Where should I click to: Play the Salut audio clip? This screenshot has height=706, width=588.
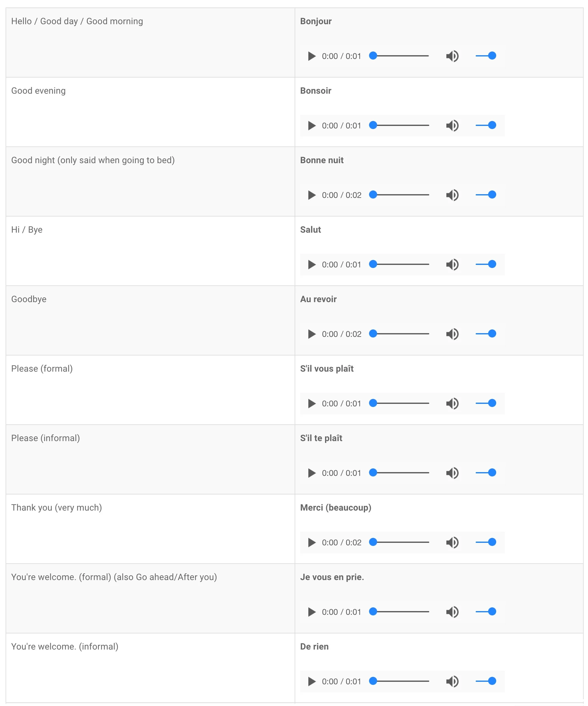click(312, 265)
